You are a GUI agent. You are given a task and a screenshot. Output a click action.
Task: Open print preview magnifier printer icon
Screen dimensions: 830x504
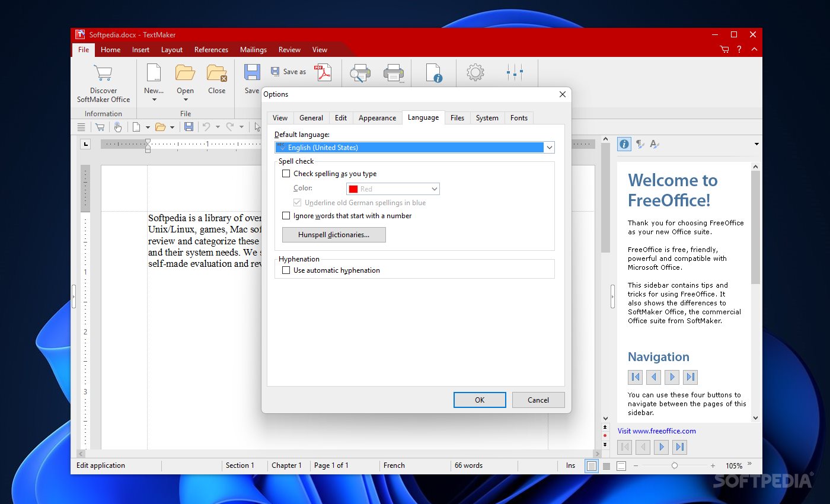coord(360,74)
